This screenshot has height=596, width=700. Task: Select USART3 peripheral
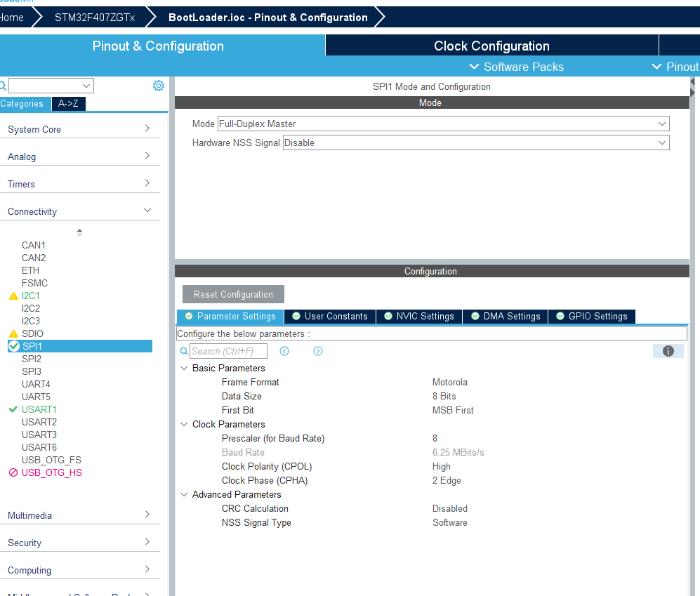pos(39,435)
